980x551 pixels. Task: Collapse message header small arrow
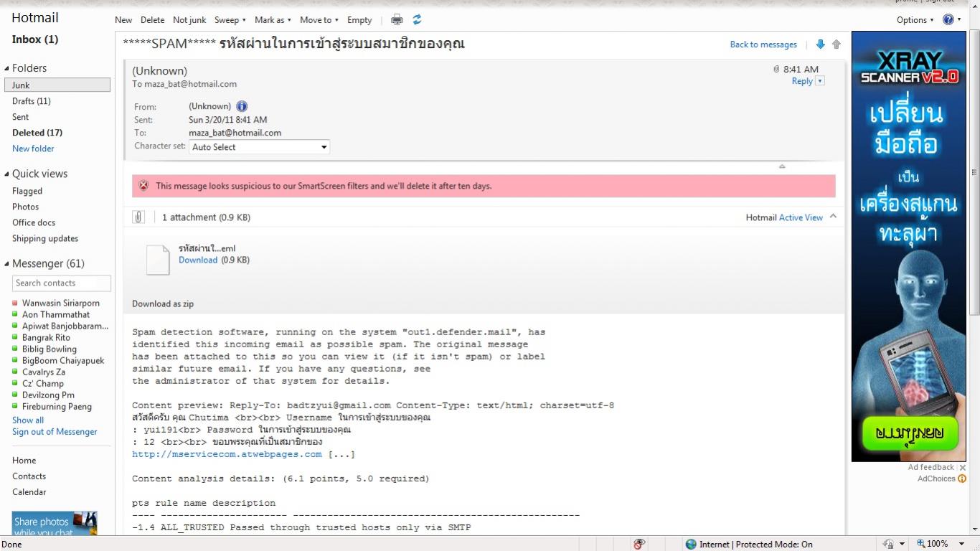[x=782, y=166]
